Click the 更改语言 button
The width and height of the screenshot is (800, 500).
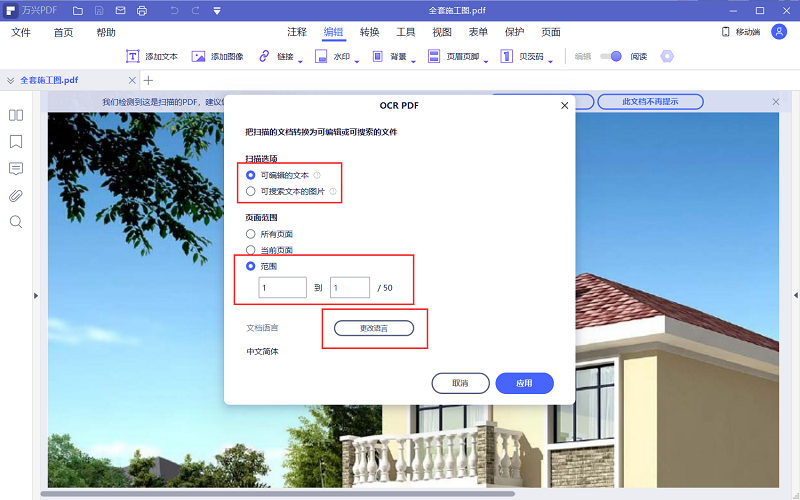coord(374,328)
